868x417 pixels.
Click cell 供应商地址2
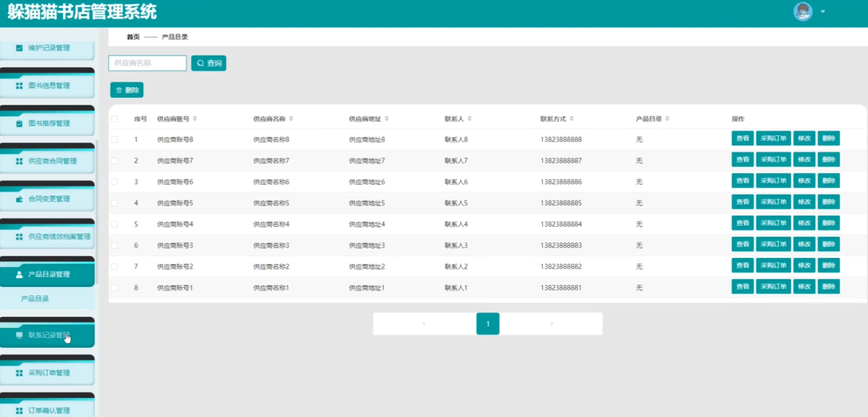point(367,267)
